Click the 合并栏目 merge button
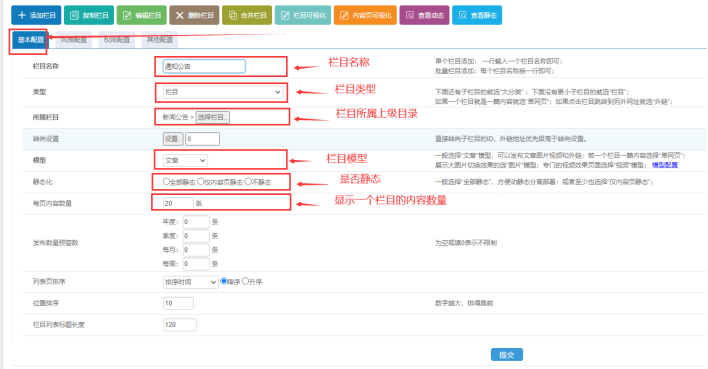Screen dimensions: 708x369 (x=247, y=15)
